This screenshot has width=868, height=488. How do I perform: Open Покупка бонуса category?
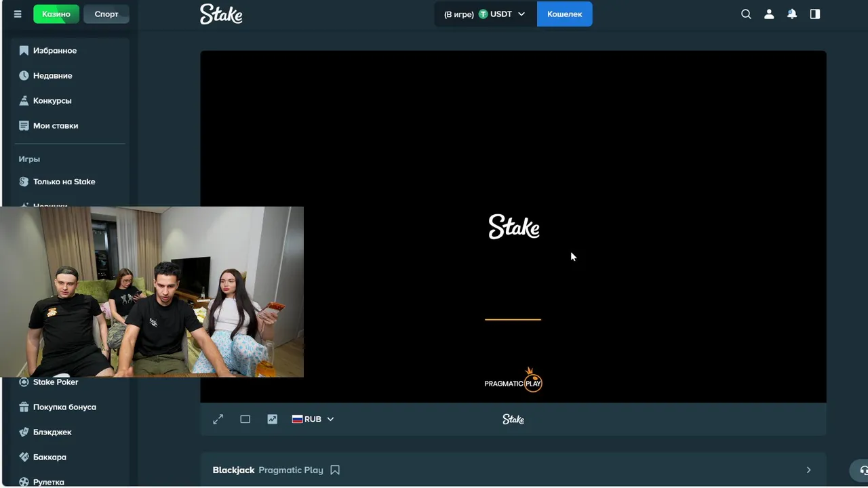[x=71, y=407]
